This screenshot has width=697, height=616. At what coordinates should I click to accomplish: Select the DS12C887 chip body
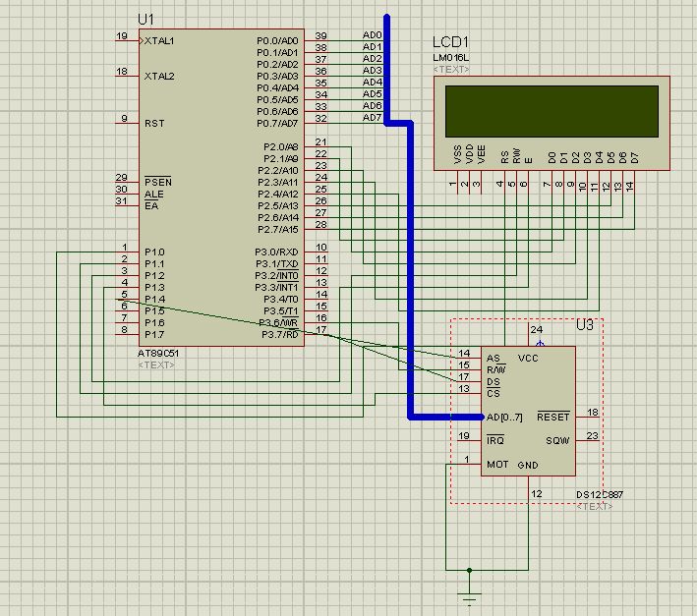[x=527, y=411]
